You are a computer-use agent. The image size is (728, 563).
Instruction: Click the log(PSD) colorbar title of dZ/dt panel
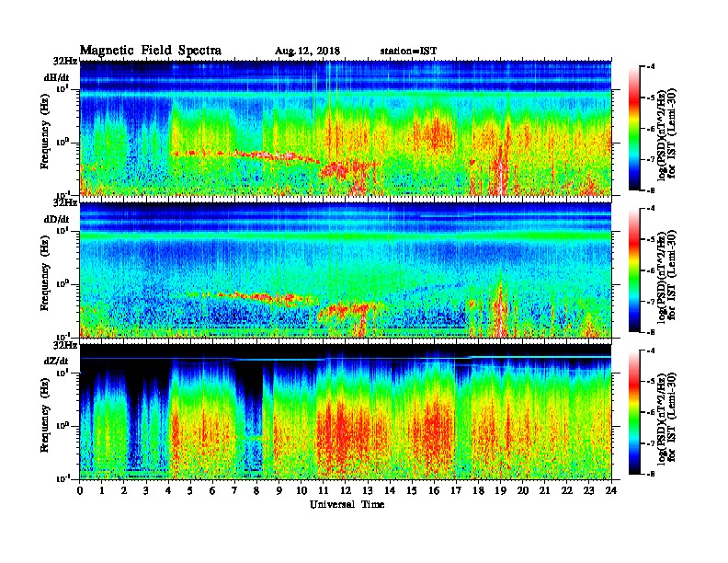(x=667, y=417)
